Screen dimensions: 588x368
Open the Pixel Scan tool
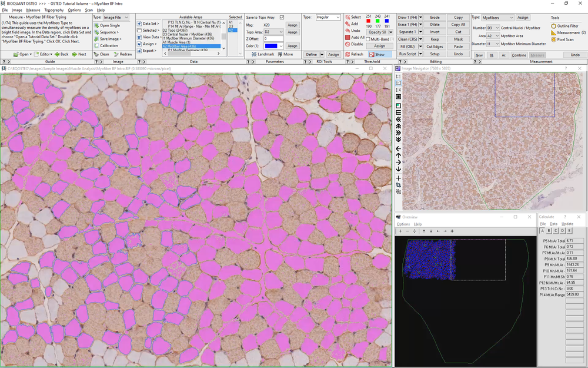[x=562, y=39]
